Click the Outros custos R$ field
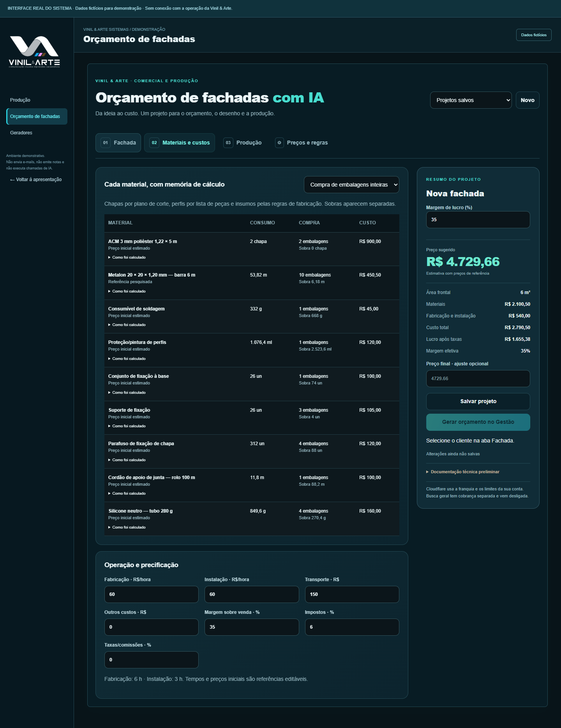 [x=152, y=627]
